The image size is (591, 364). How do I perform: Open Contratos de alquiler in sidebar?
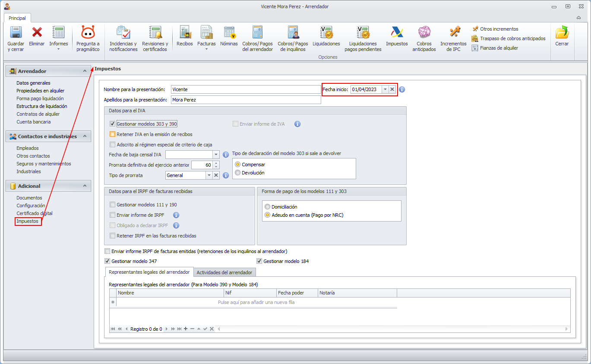(38, 114)
